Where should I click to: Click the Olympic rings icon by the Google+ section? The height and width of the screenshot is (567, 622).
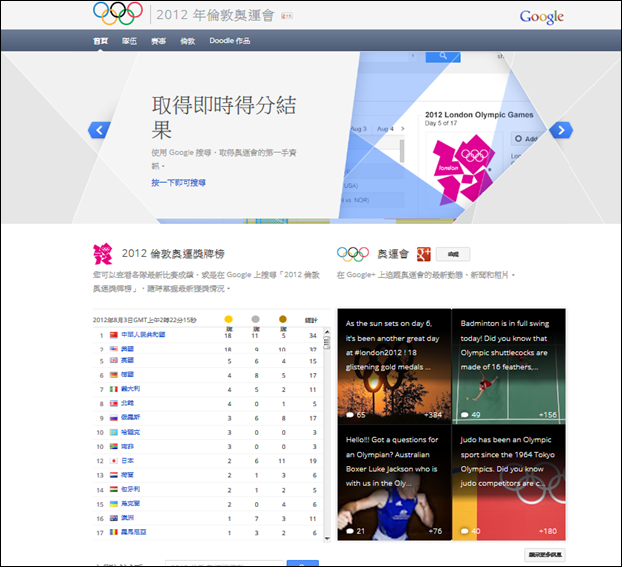tap(353, 254)
